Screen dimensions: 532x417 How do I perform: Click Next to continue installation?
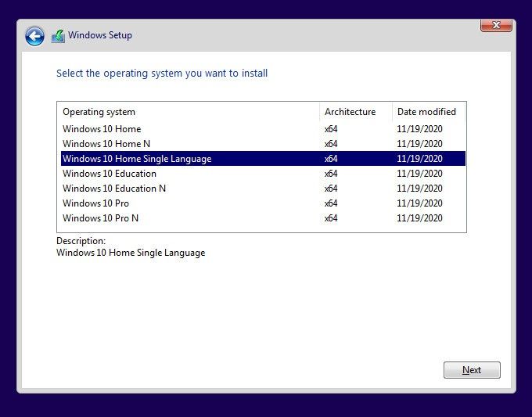click(x=472, y=370)
